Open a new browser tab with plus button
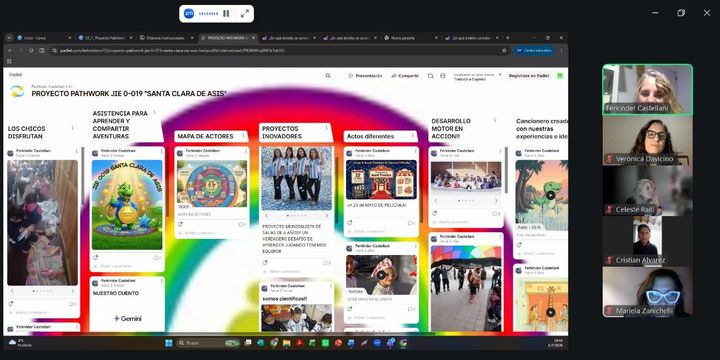This screenshot has height=360, width=720. coord(507,38)
